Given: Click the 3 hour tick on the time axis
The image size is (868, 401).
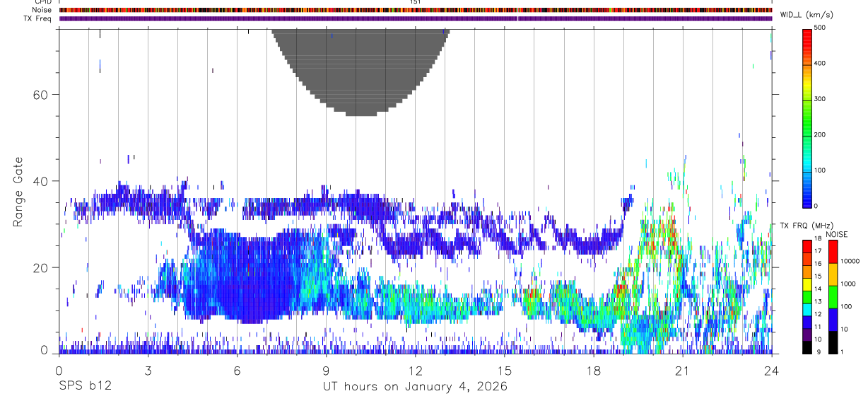Looking at the screenshot, I should point(148,371).
